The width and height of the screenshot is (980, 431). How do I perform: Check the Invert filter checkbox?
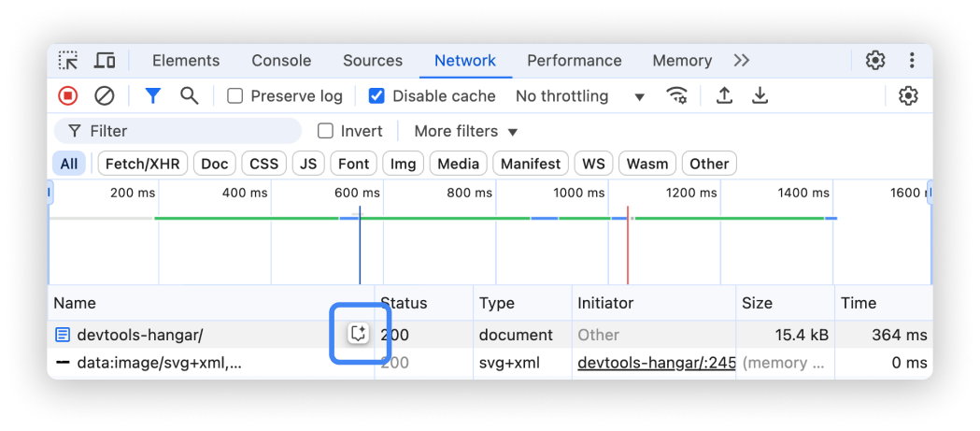pyautogui.click(x=325, y=131)
